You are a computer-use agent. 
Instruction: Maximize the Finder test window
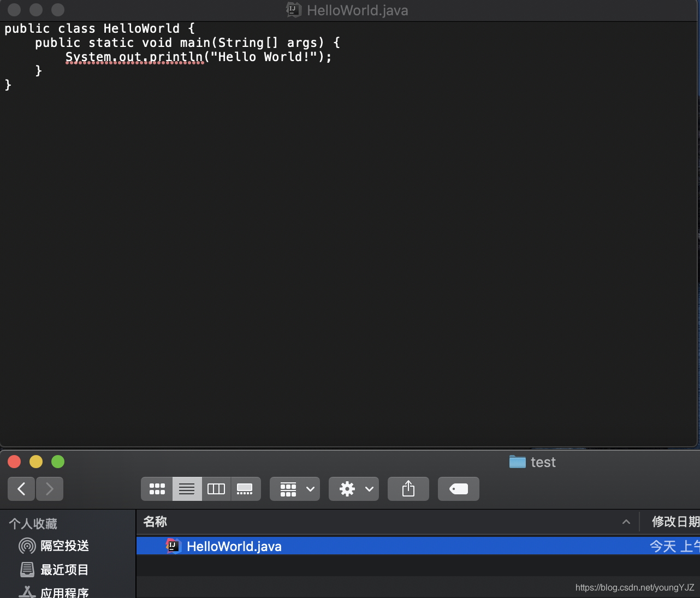point(58,462)
